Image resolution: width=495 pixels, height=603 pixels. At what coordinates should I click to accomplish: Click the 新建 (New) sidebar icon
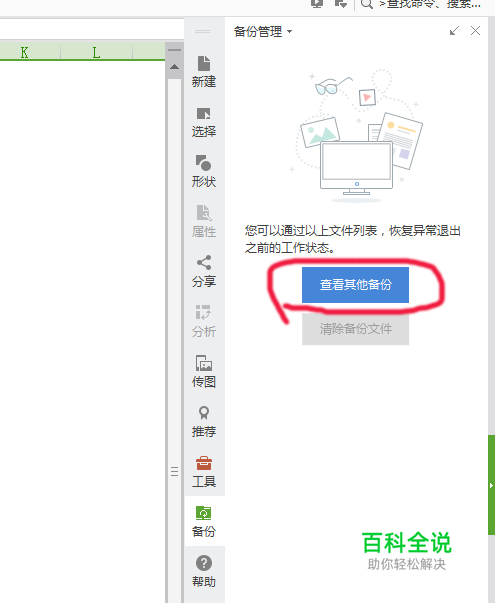point(204,72)
